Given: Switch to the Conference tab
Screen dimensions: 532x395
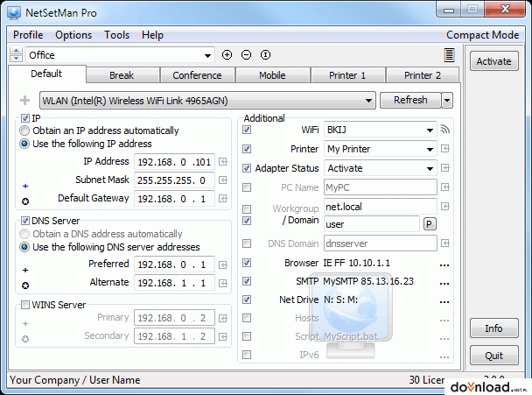Looking at the screenshot, I should (x=197, y=75).
